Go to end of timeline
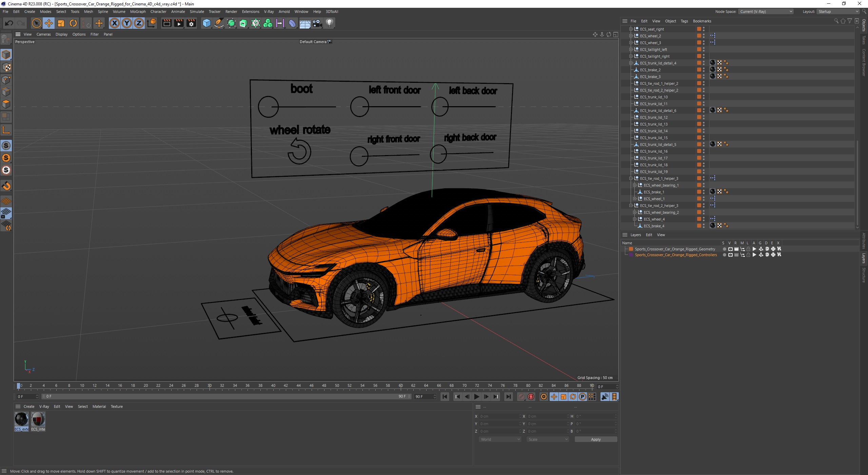Screen dimensions: 868x475 click(508, 397)
